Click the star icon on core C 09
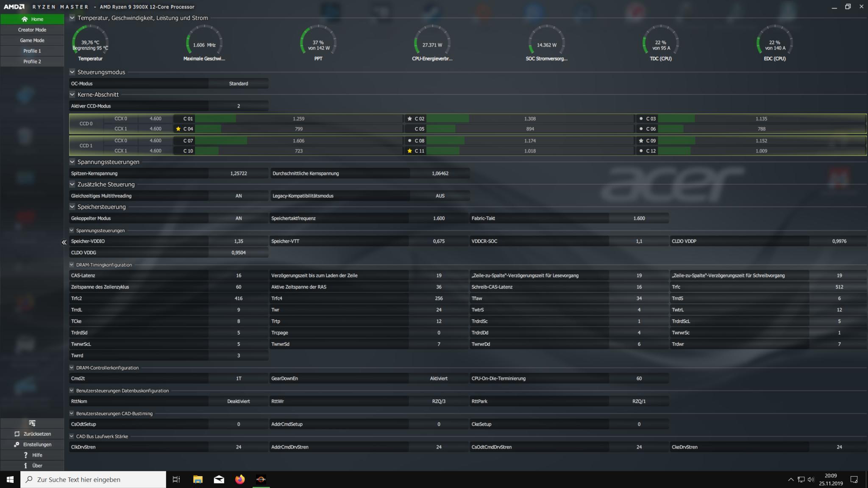The image size is (868, 488). (x=641, y=141)
